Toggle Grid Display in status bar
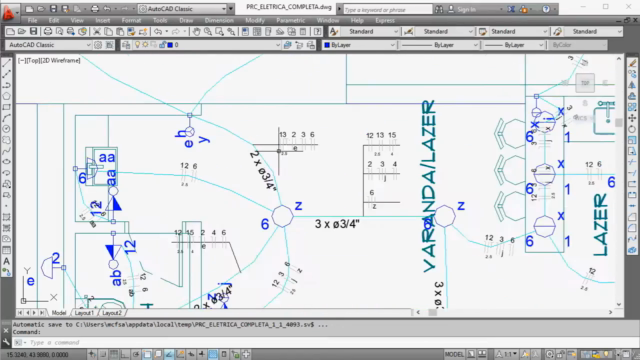640x360 pixels. coord(114,354)
